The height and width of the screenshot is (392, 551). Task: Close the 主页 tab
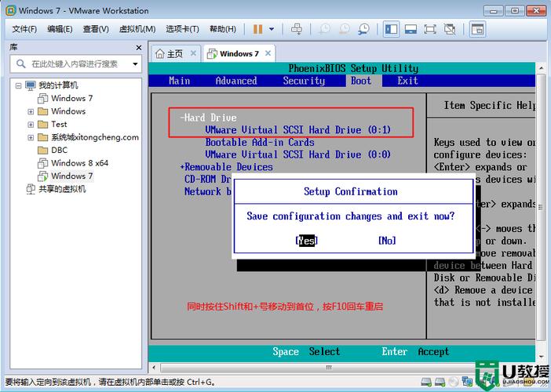point(193,53)
